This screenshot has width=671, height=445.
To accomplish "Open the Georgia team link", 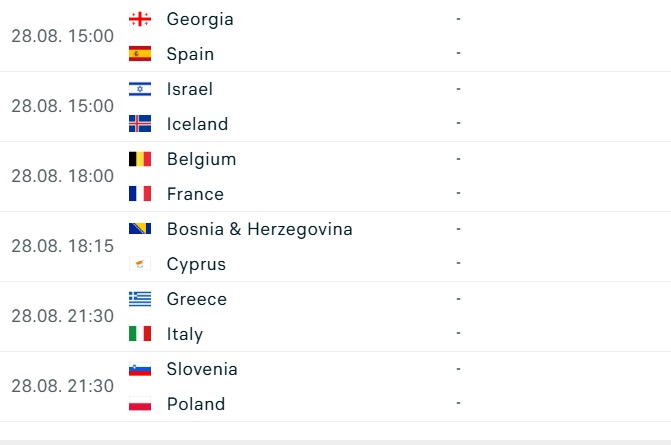I will 200,20.
